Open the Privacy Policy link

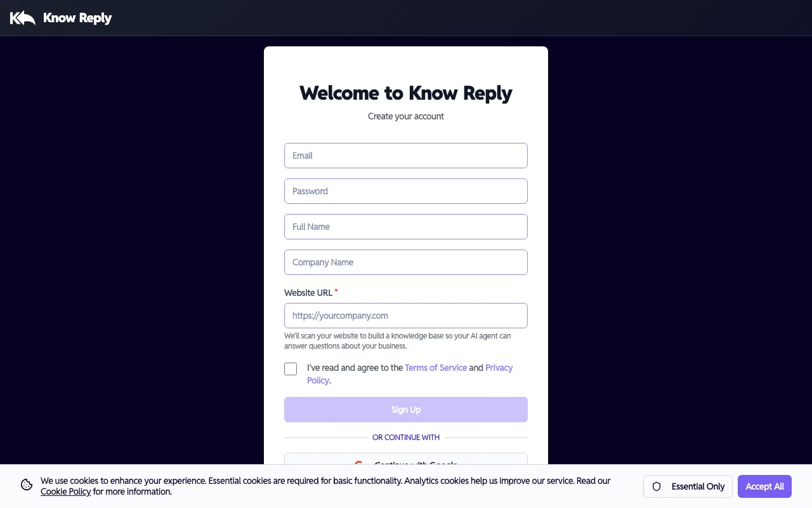(x=499, y=368)
